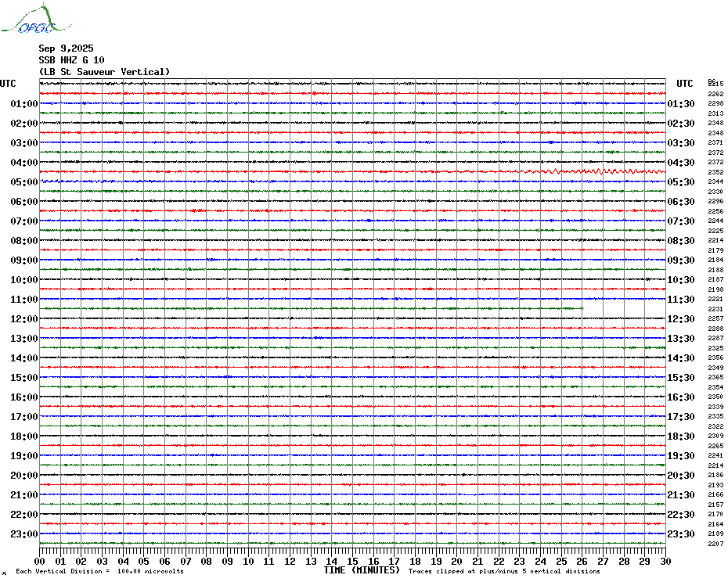
Task: Select the 08:30 half-hour label
Action: [x=681, y=240]
